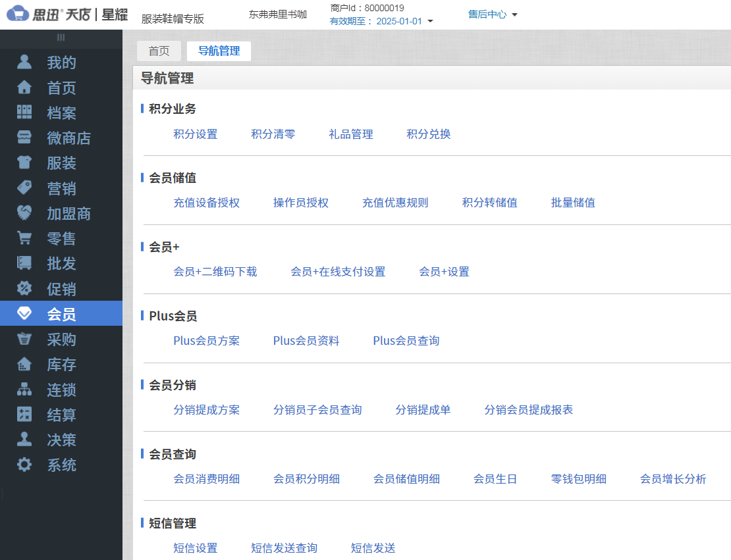This screenshot has width=731, height=560.
Task: Select the 微商店 sidebar icon
Action: click(x=61, y=138)
